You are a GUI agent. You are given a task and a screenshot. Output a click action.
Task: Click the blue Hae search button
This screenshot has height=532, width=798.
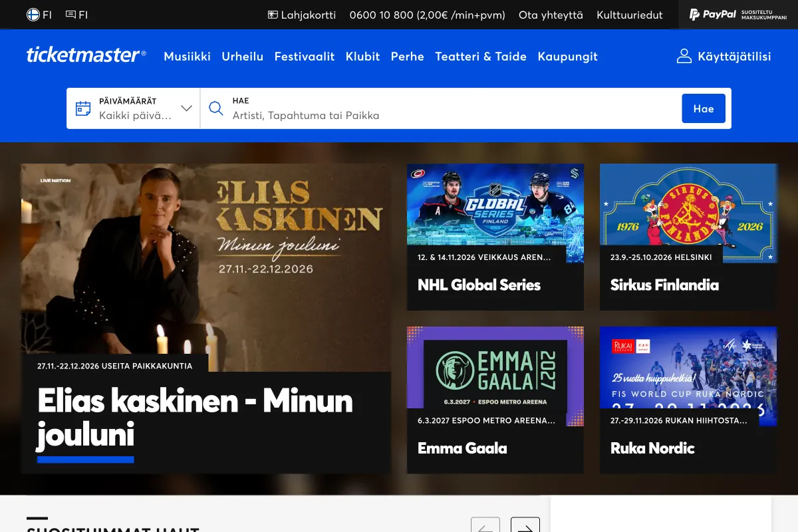click(704, 108)
